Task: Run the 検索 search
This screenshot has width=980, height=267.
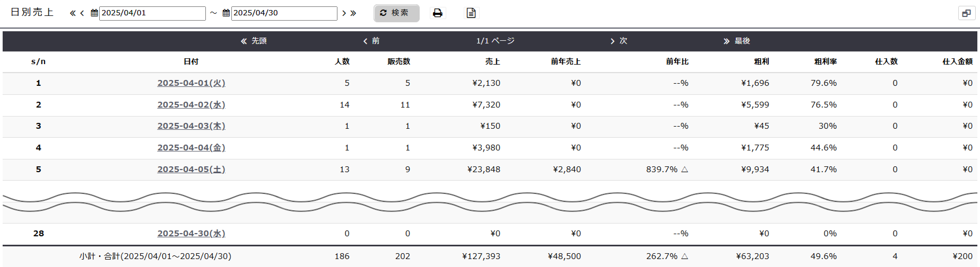Action: tap(396, 12)
